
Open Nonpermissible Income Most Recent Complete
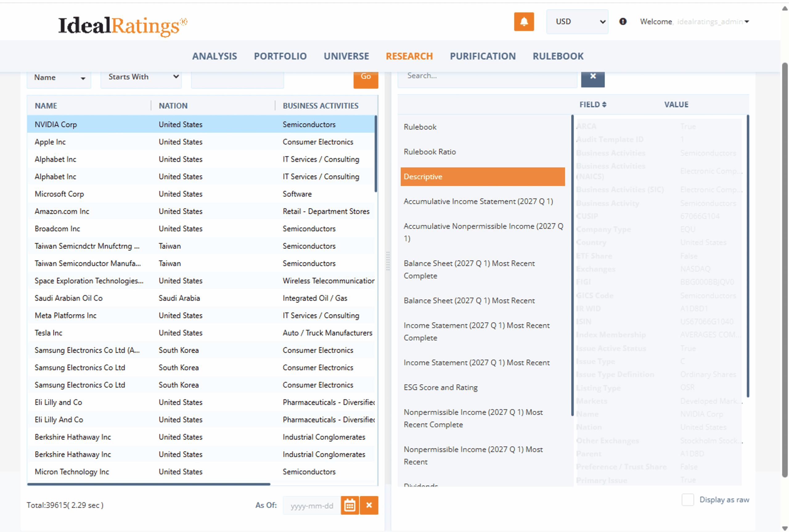point(482,418)
